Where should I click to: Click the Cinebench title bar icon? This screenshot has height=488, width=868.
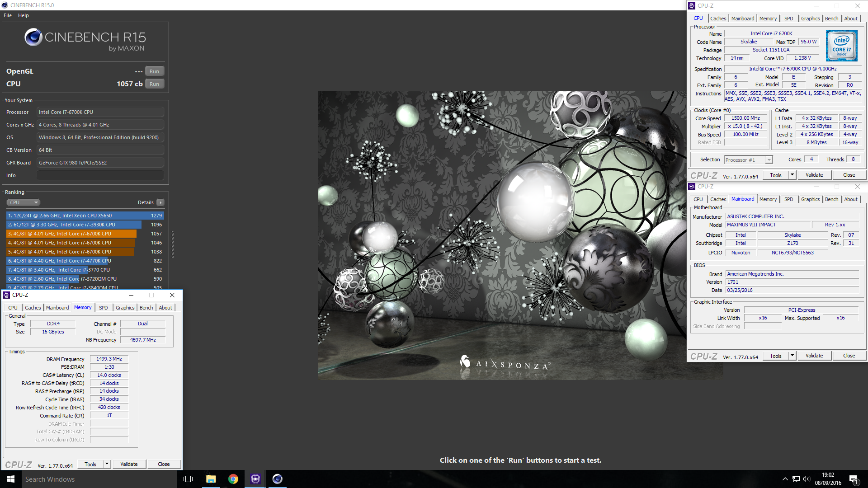pos(5,5)
